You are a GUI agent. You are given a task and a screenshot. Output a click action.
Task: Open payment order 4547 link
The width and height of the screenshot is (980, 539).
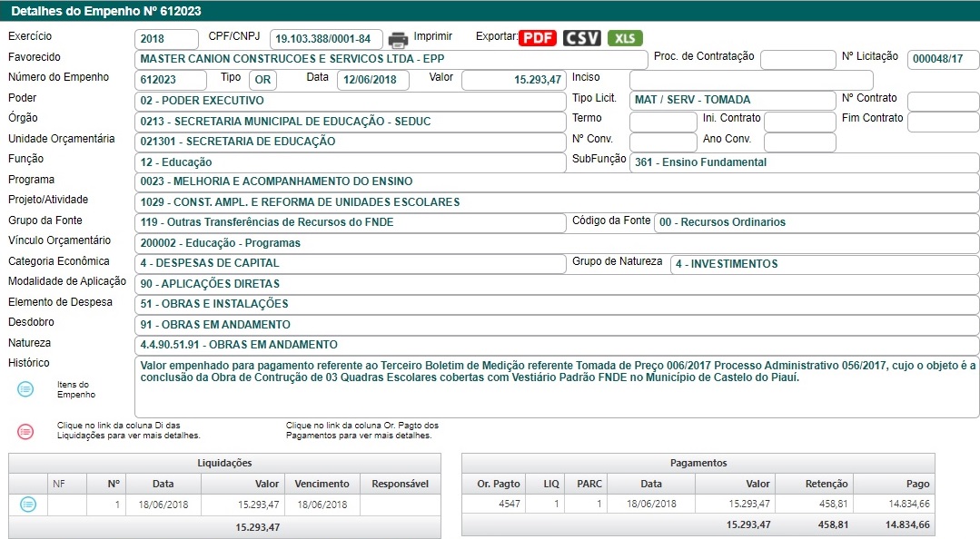coord(510,504)
